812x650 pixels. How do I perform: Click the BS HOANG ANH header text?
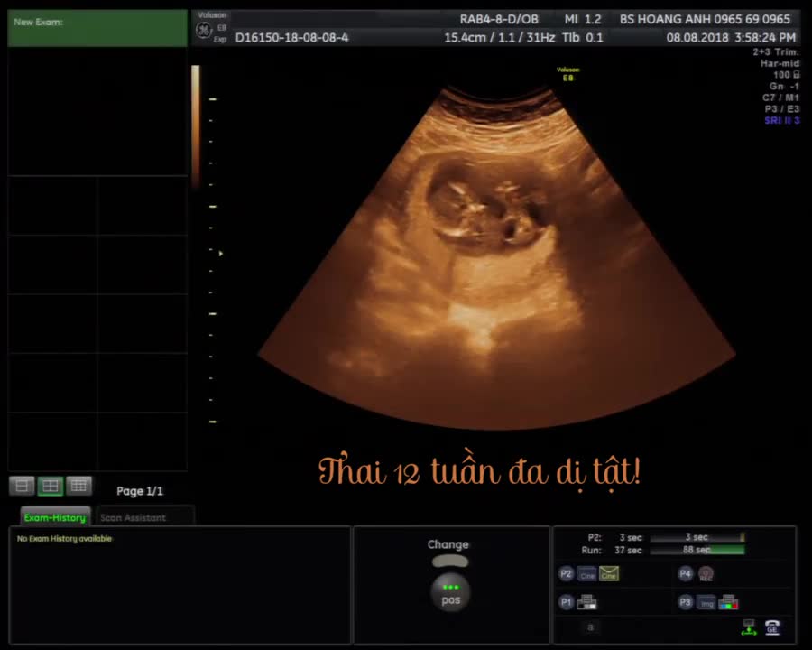click(705, 19)
